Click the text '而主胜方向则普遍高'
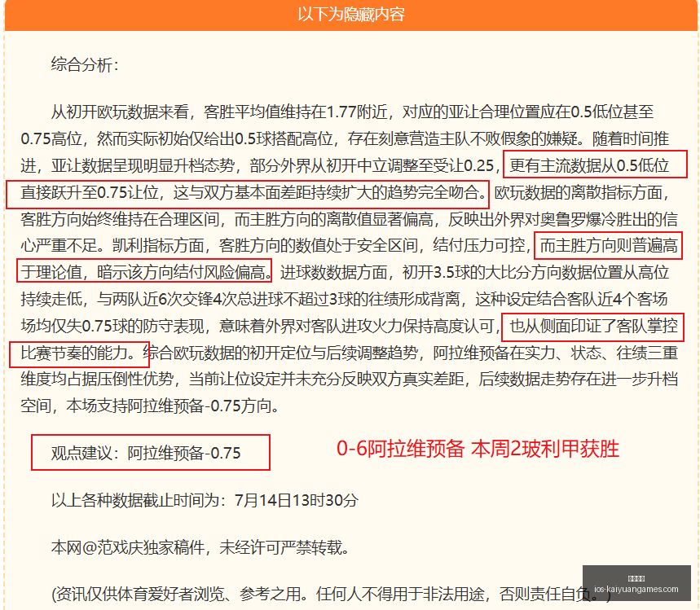Screen dimensions: 700x610 (609, 245)
